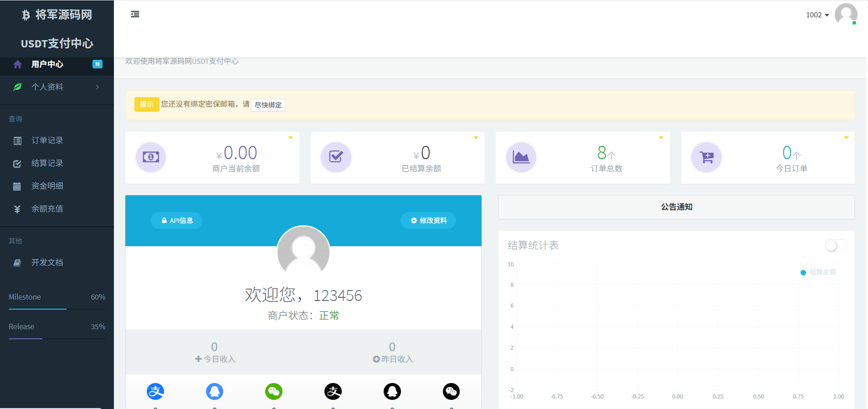Click the 今日订单 count of 0个
This screenshot has width=868, height=409.
pyautogui.click(x=791, y=153)
